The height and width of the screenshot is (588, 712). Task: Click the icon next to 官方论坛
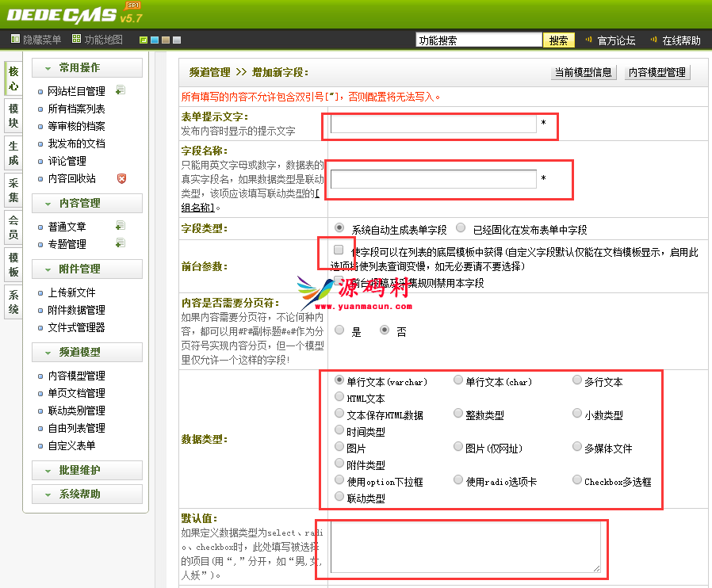(589, 40)
